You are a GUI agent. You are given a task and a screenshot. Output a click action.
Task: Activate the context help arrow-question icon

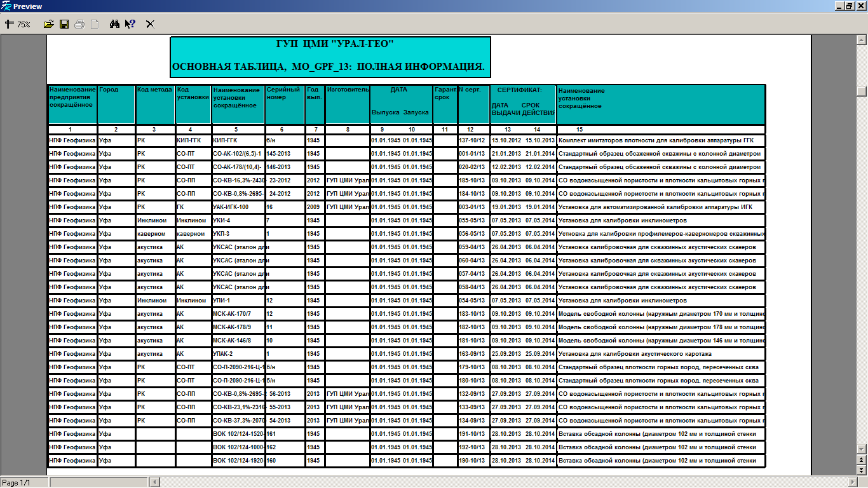point(130,24)
